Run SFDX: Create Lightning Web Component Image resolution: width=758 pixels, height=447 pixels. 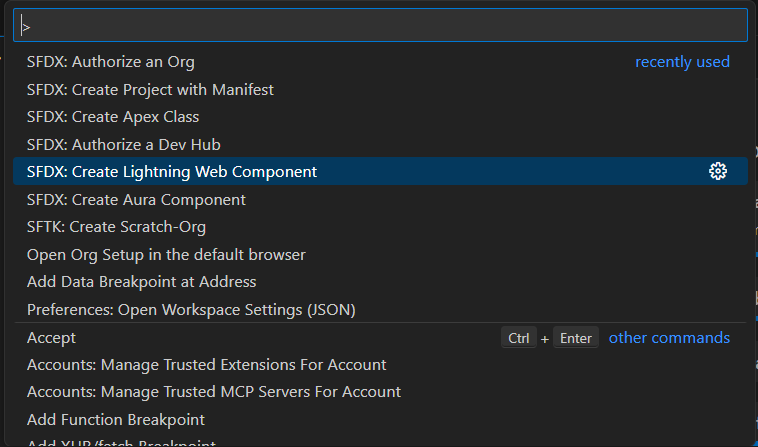(380, 171)
